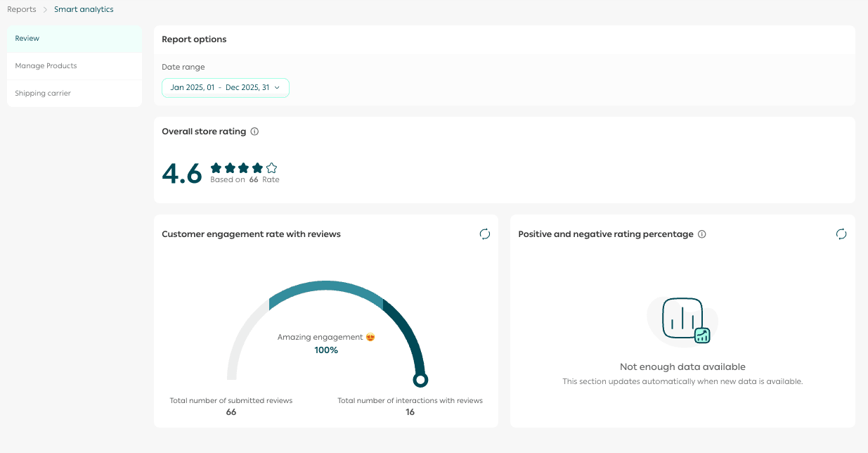Select the Review item in the sidebar
The height and width of the screenshot is (453, 868).
[x=75, y=39]
